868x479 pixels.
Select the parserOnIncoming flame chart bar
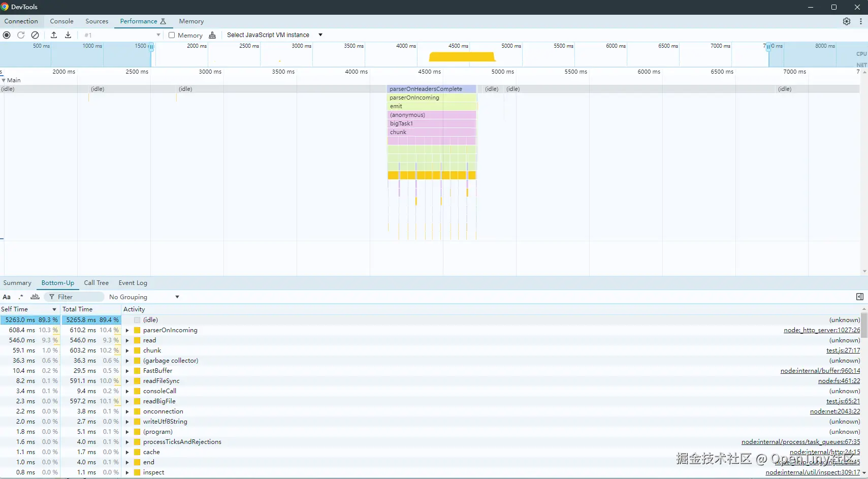click(x=432, y=98)
